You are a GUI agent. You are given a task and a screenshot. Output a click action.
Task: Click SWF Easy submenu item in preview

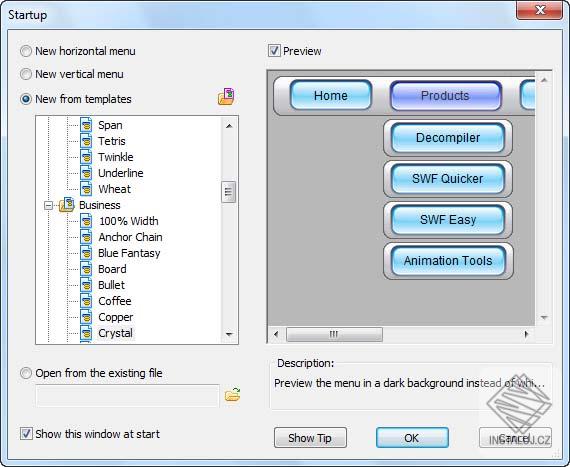(448, 220)
